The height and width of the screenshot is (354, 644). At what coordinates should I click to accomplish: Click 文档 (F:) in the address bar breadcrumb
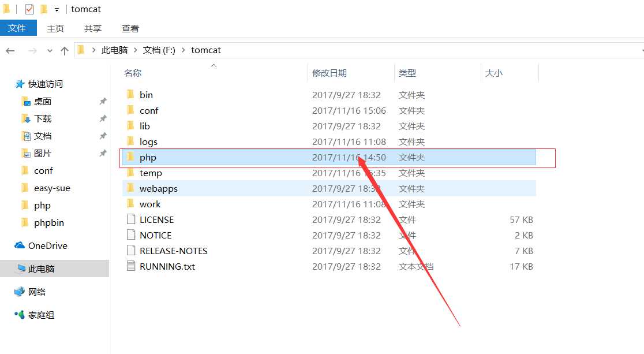160,50
